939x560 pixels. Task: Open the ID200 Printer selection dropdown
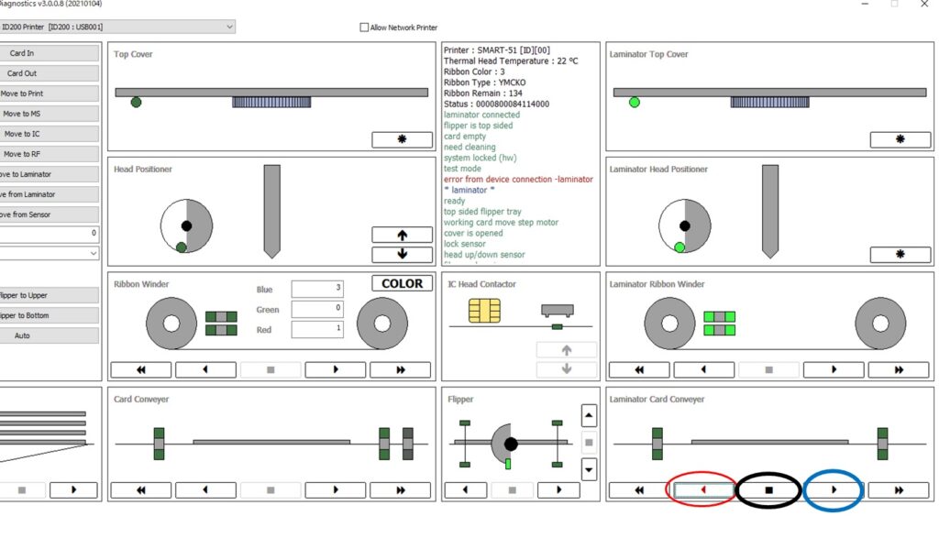[116, 27]
